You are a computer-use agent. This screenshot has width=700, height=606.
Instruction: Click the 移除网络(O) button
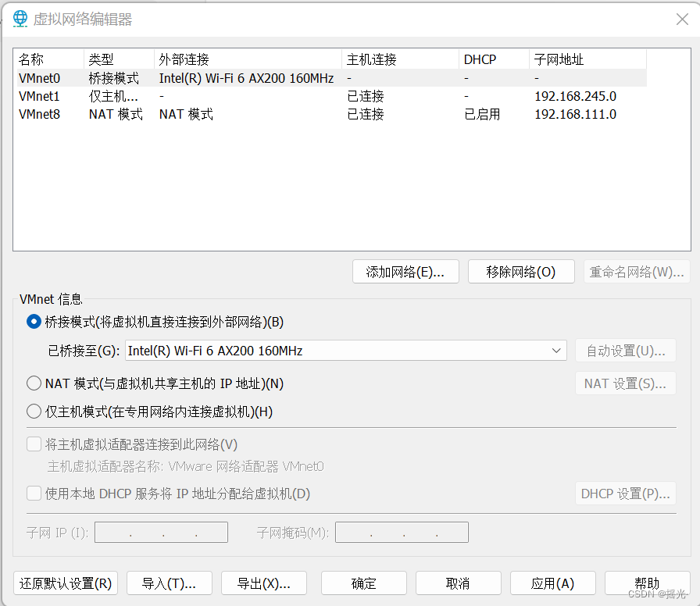521,272
